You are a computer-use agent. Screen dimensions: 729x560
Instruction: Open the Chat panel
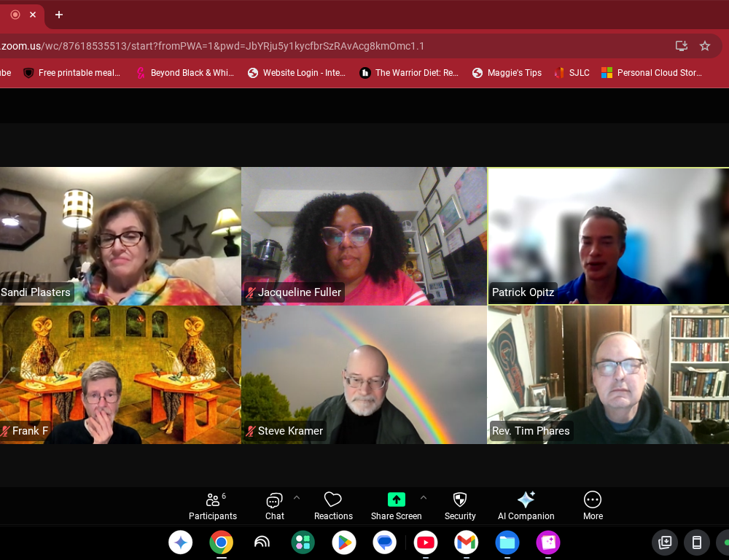274,505
